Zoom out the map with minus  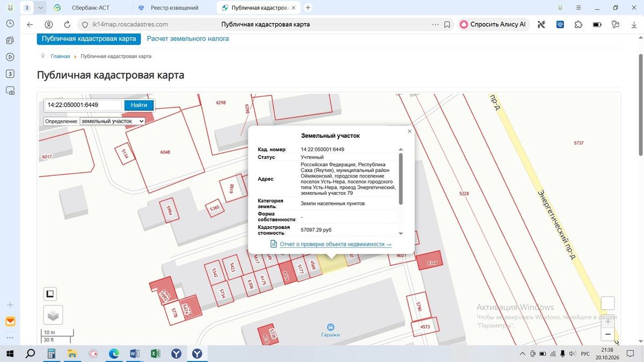608,334
